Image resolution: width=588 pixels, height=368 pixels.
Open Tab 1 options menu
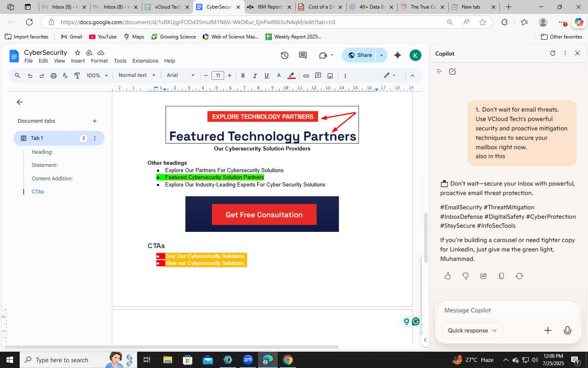(95, 138)
